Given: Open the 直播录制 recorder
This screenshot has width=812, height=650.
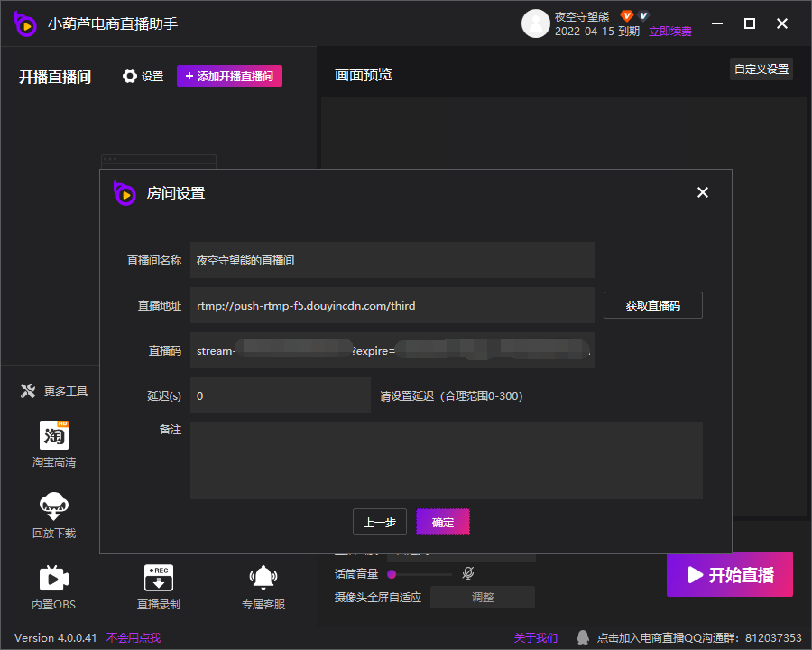Looking at the screenshot, I should coord(158,579).
